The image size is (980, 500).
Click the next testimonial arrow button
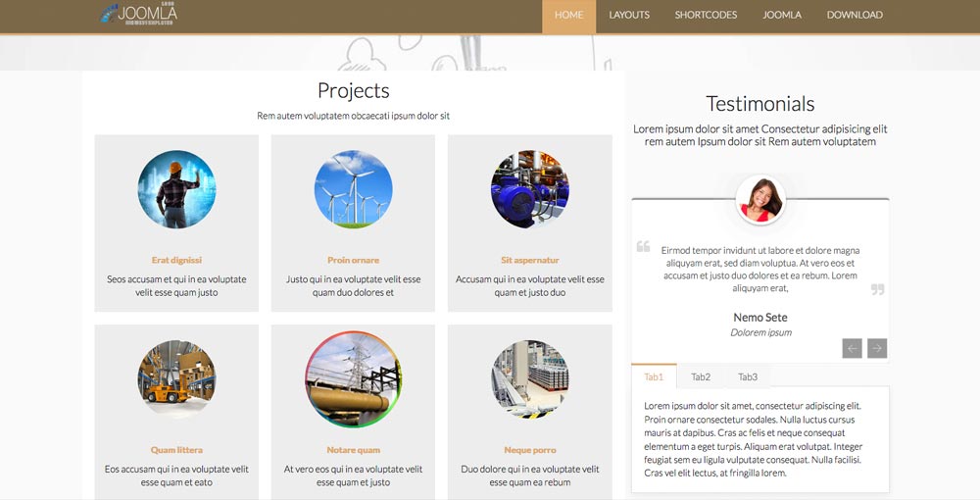click(x=877, y=348)
